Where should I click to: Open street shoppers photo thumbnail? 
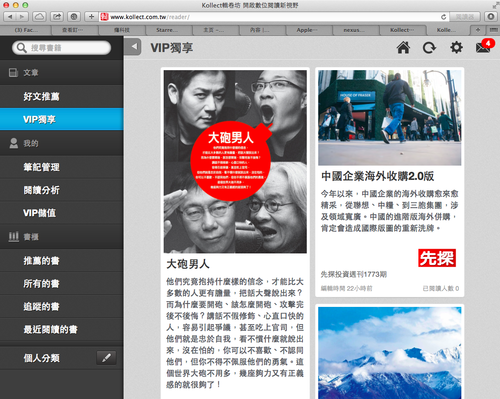(390, 118)
